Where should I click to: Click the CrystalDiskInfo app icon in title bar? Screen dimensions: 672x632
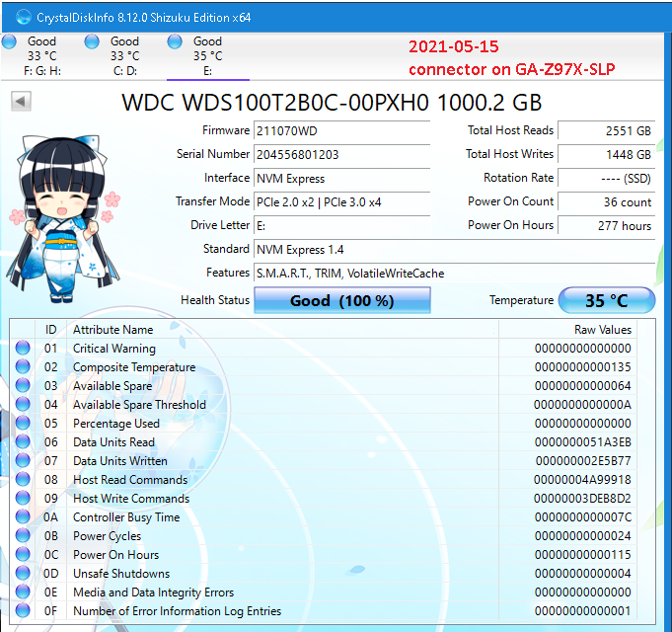click(x=23, y=17)
